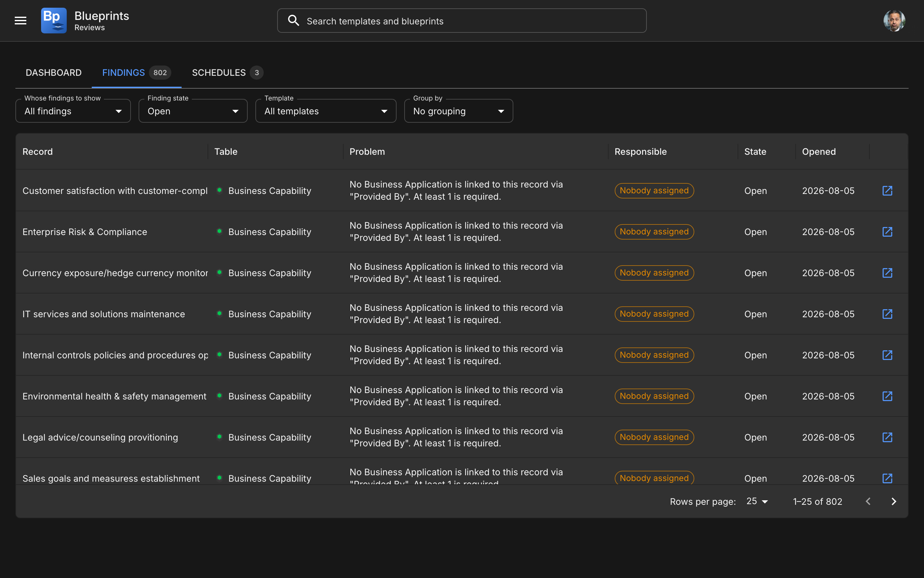Click Nobody assigned chip for Enterprise Risk & Compliance
The height and width of the screenshot is (578, 924).
[654, 232]
